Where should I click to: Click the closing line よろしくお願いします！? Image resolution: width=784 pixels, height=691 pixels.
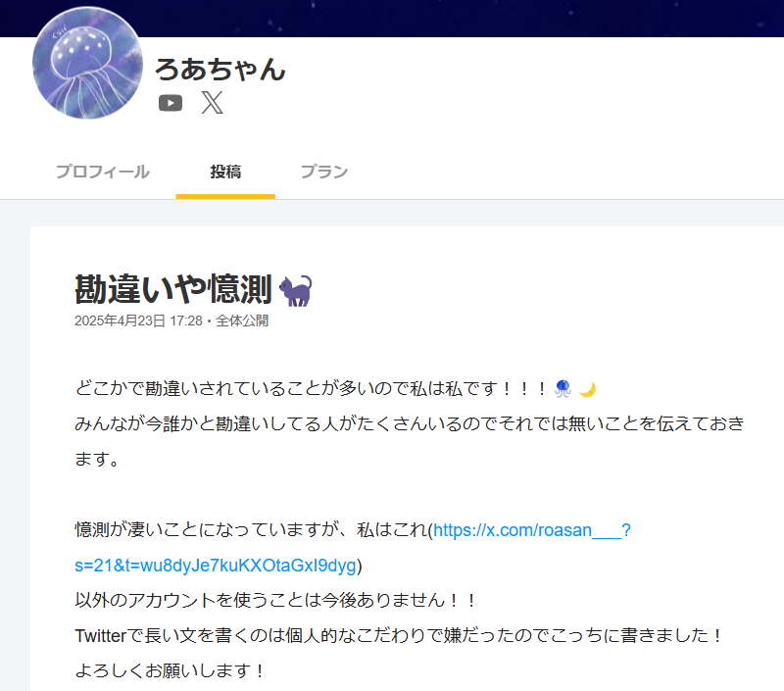[x=171, y=670]
